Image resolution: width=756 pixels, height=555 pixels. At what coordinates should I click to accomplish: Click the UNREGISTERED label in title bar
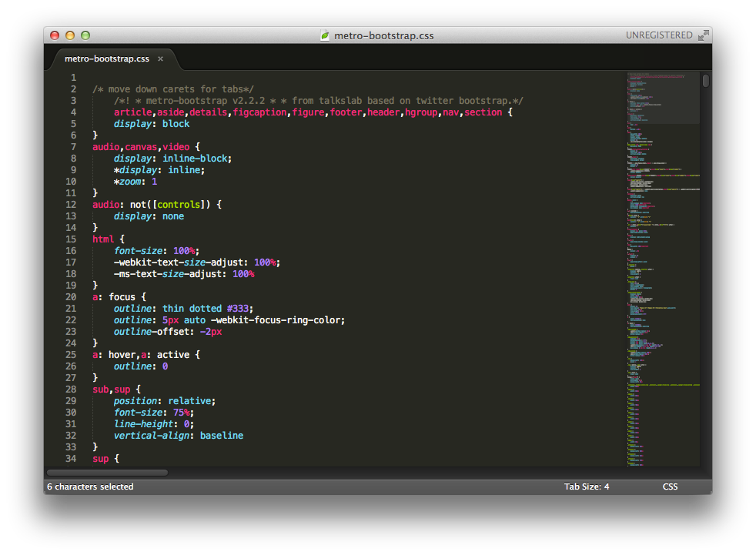coord(658,35)
